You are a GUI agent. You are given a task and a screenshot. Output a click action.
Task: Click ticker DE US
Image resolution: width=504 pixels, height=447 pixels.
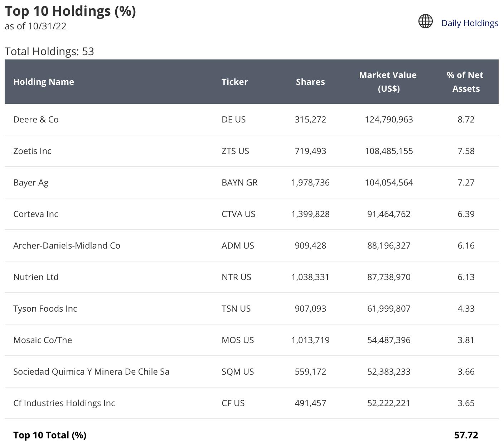[234, 119]
